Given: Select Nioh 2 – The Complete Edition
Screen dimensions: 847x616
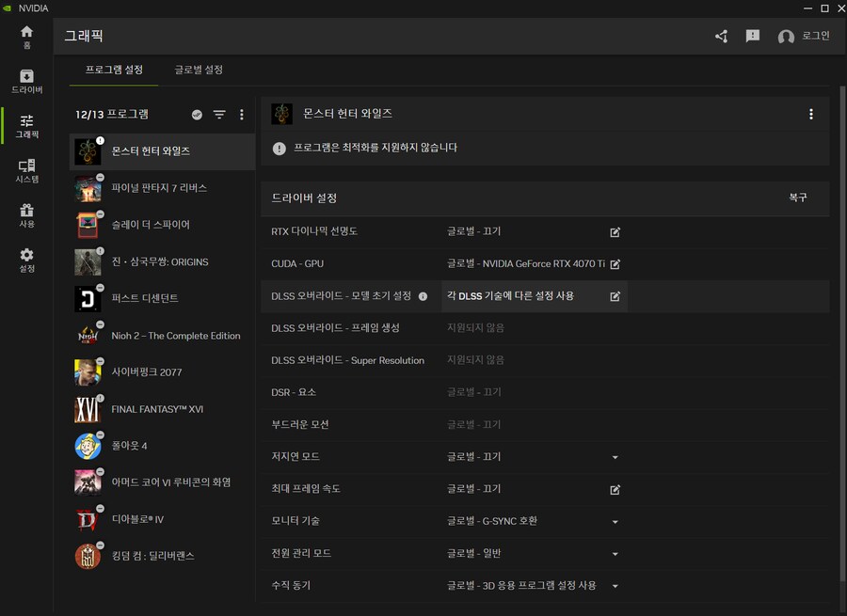Looking at the screenshot, I should pos(162,335).
